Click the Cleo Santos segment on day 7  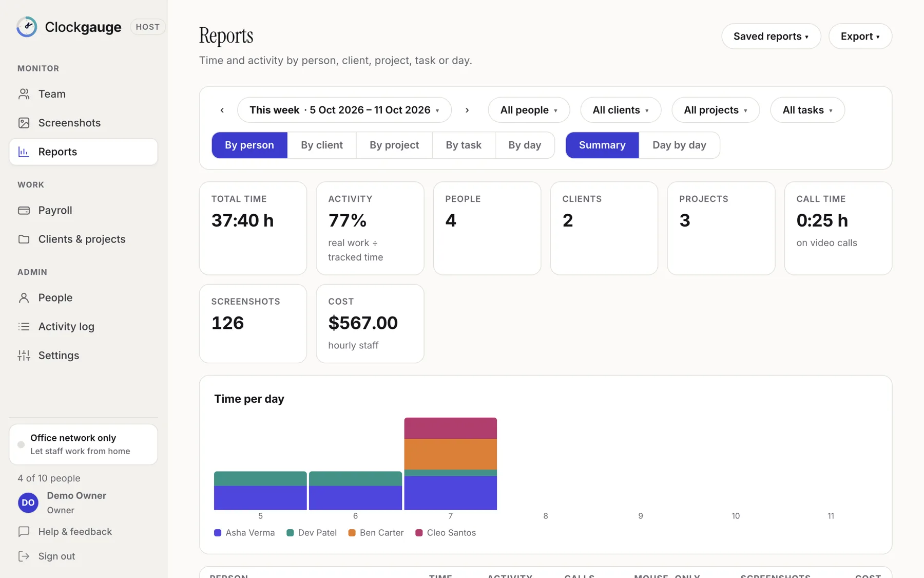click(x=451, y=428)
